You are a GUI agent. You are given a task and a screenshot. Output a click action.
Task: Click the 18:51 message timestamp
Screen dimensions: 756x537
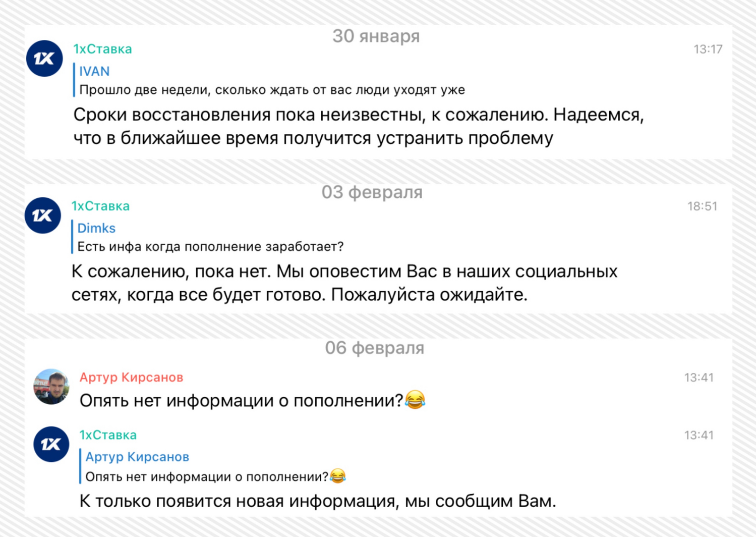[x=702, y=206]
